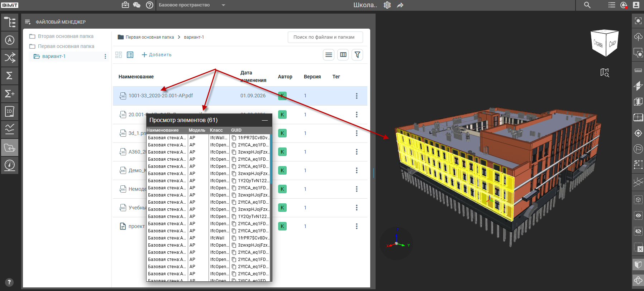
Task: Copy GUID 1frPR7$Cv8Dv in first row
Action: pos(234,138)
